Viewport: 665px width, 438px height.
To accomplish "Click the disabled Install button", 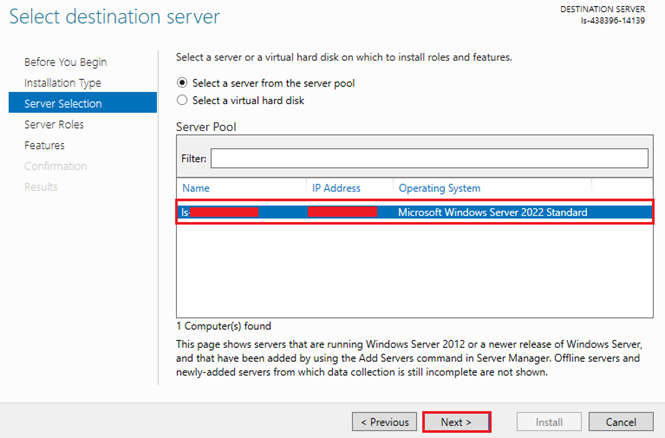I will tap(547, 422).
